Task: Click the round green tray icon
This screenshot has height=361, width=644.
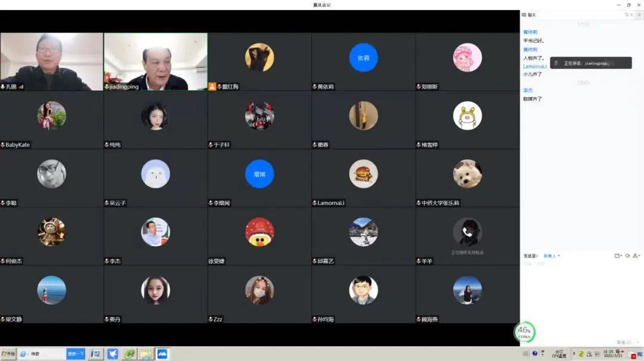Action: coord(581,354)
